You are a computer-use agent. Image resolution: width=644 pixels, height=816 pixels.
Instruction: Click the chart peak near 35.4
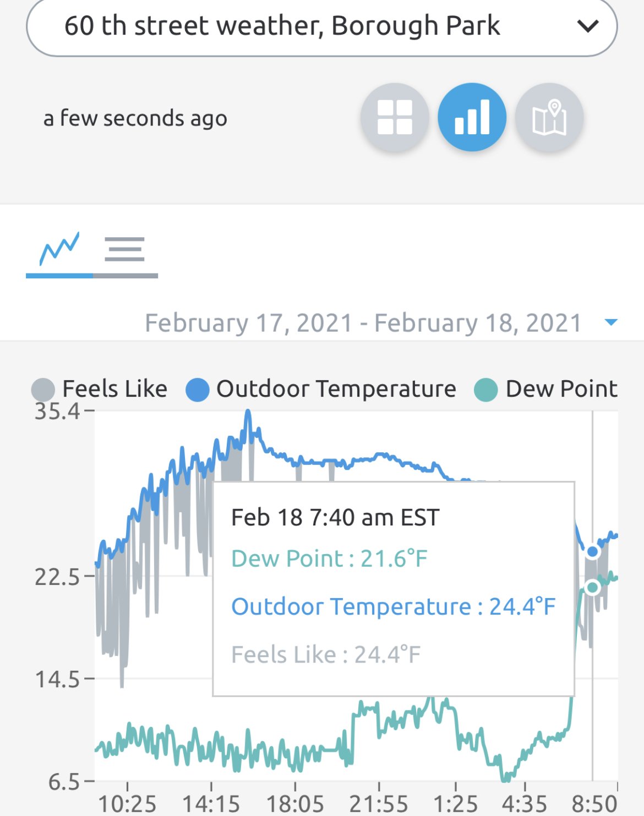point(248,413)
